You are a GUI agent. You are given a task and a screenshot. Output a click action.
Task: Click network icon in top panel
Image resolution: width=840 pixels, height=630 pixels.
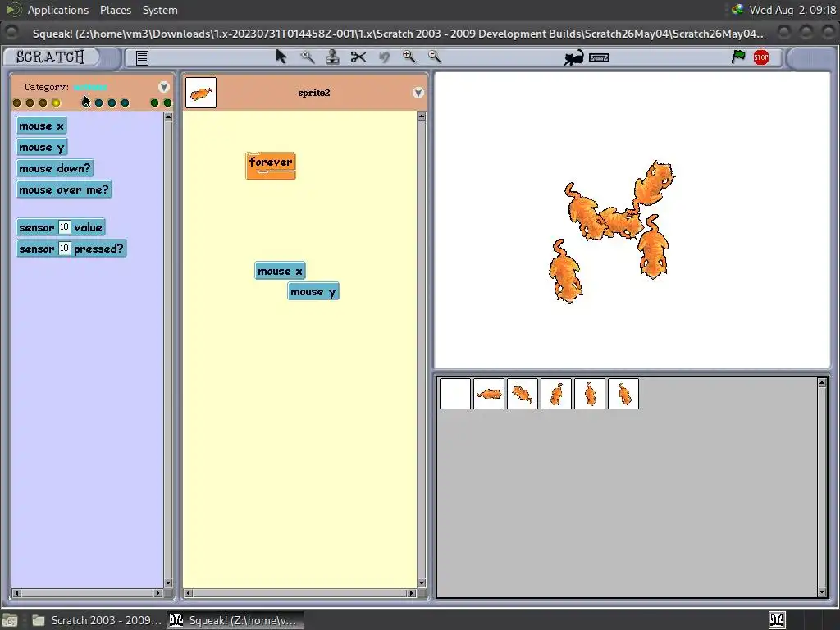pyautogui.click(x=738, y=10)
